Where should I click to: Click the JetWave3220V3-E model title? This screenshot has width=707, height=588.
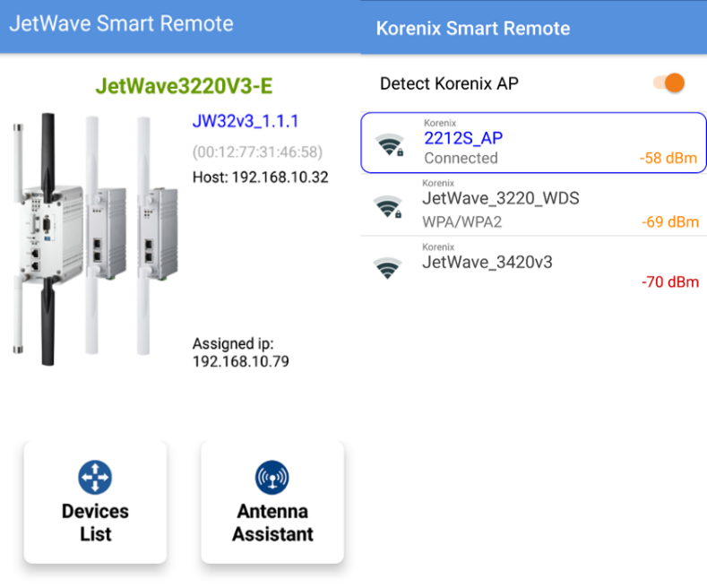pos(184,86)
